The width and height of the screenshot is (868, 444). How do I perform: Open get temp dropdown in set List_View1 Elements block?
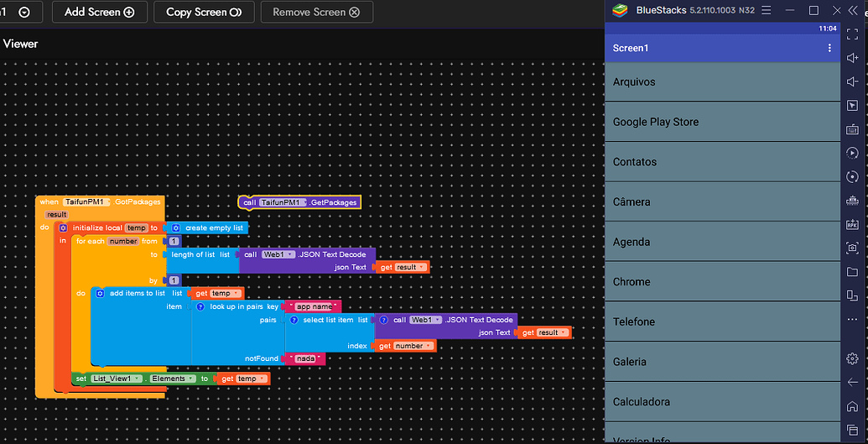[252, 379]
